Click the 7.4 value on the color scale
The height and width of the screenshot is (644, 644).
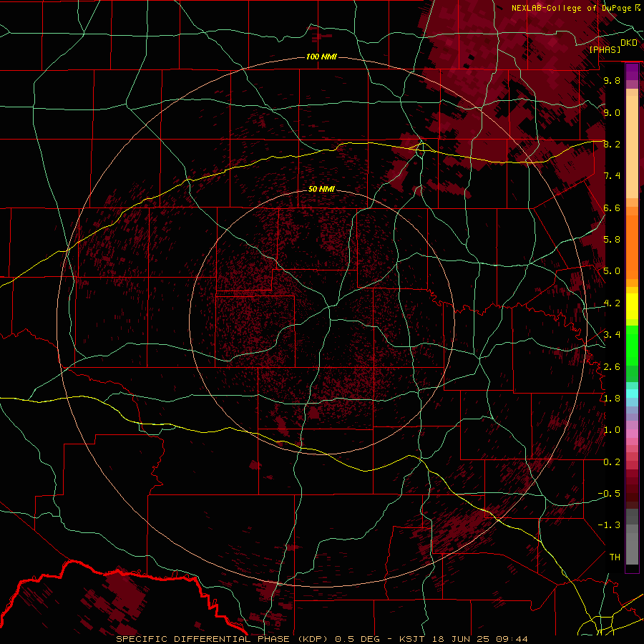coord(612,176)
